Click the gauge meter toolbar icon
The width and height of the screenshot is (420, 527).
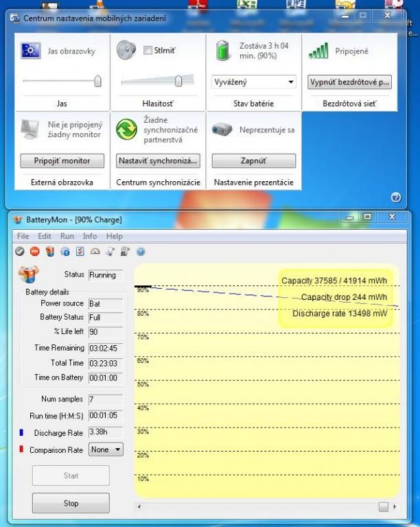click(95, 252)
